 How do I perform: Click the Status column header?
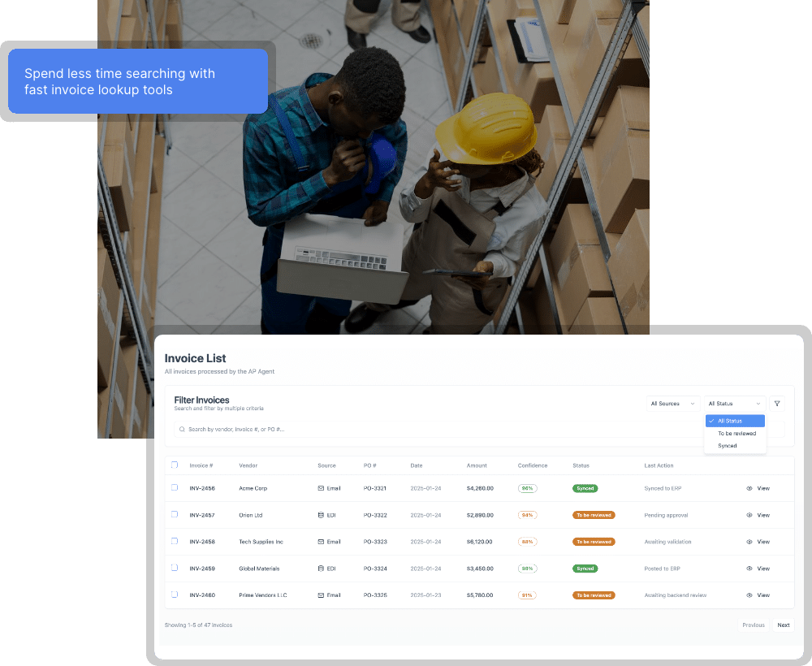pyautogui.click(x=581, y=465)
